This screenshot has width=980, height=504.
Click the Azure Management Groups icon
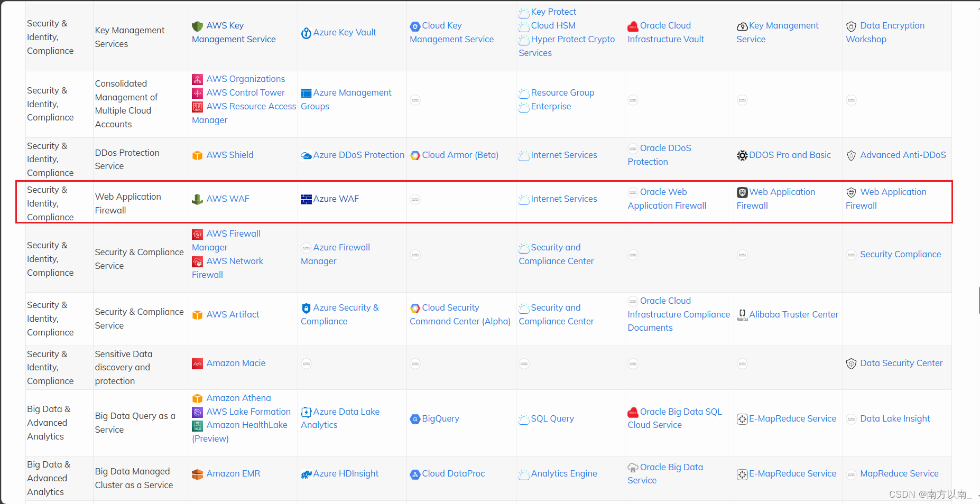pos(306,94)
